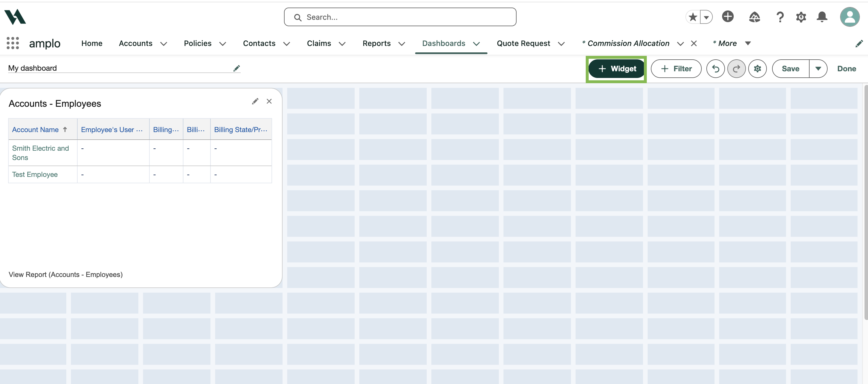This screenshot has height=384, width=868.
Task: Add a new Filter
Action: pos(676,69)
